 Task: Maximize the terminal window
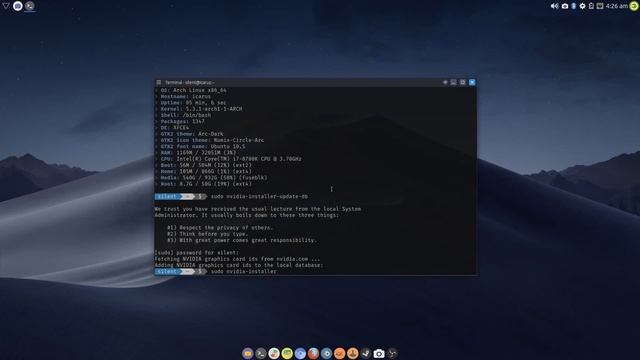462,82
